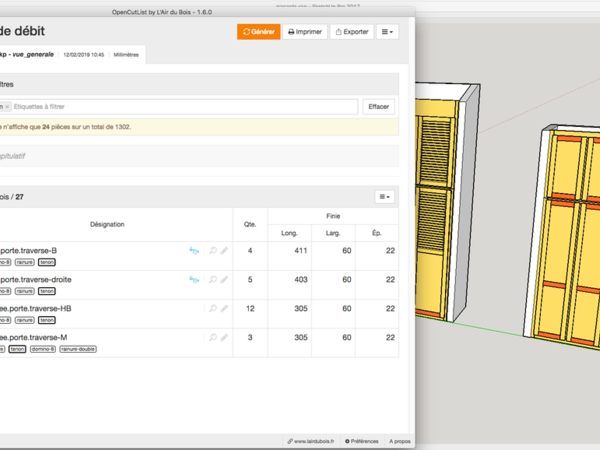Click flip icon on porte.traverse-droite row
The width and height of the screenshot is (600, 450).
[194, 280]
